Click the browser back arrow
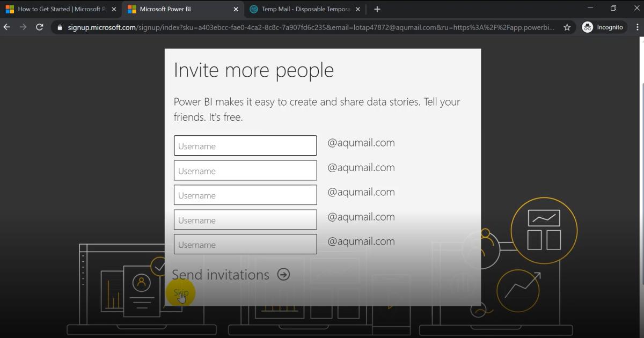This screenshot has width=644, height=338. pyautogui.click(x=6, y=27)
